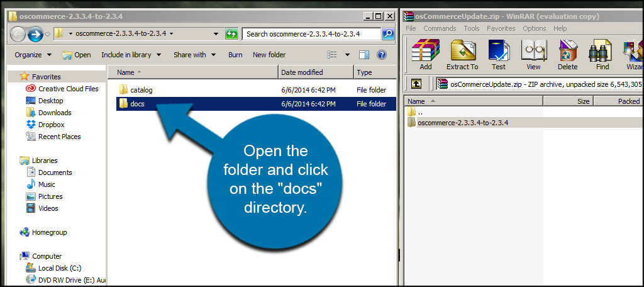
Task: Click the Explorer search magnifier icon
Action: point(387,34)
